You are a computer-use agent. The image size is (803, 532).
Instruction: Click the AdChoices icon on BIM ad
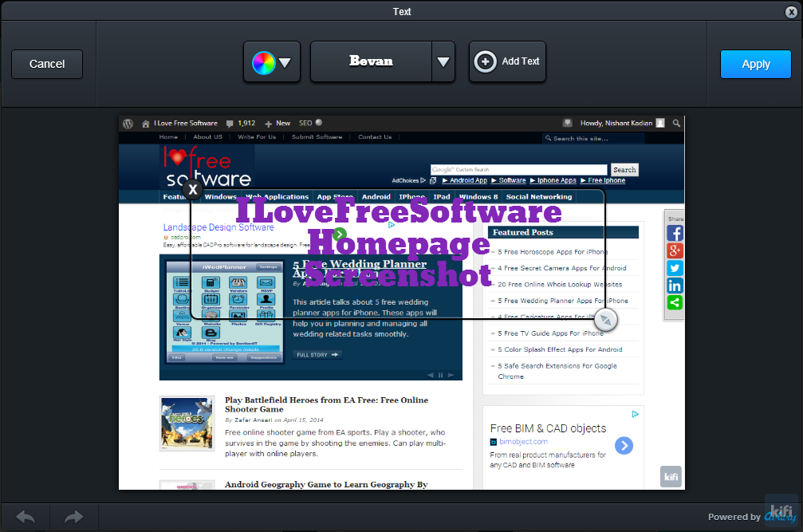[635, 414]
